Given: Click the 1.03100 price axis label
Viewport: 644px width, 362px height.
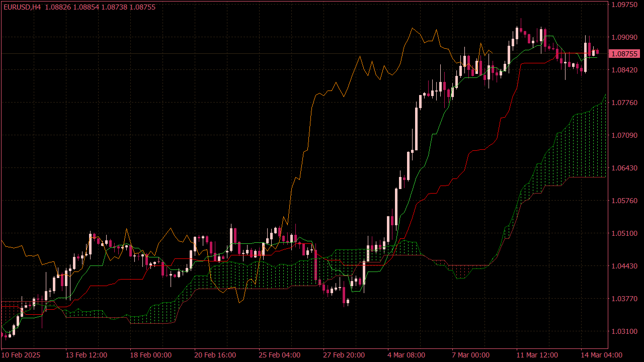Looking at the screenshot, I should tap(624, 331).
